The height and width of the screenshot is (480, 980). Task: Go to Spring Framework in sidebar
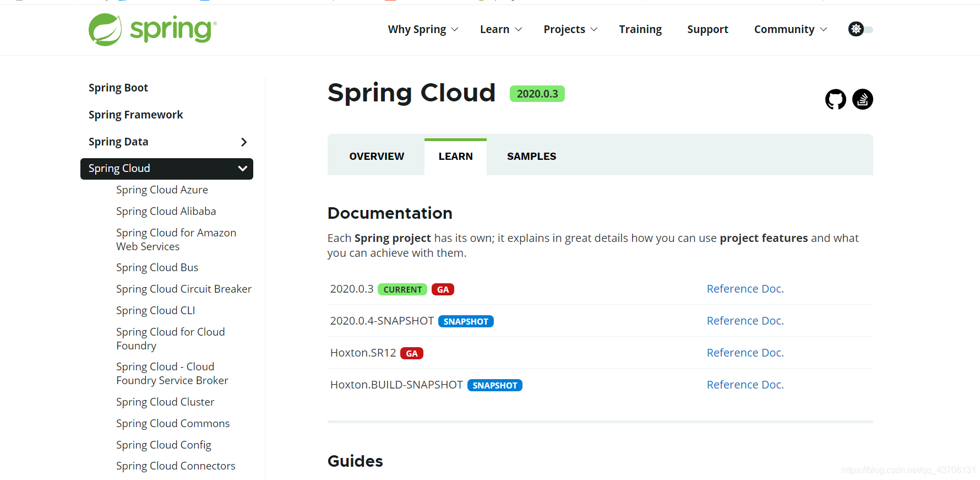(x=135, y=115)
